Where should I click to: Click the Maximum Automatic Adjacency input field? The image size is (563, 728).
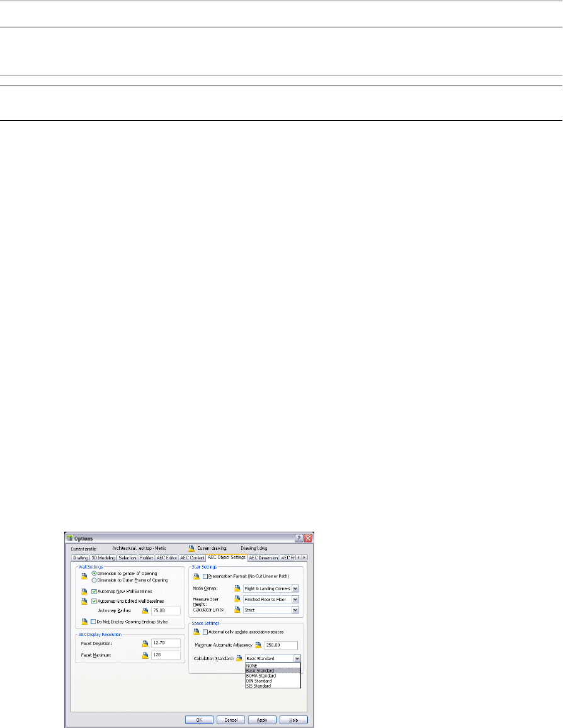(x=281, y=646)
